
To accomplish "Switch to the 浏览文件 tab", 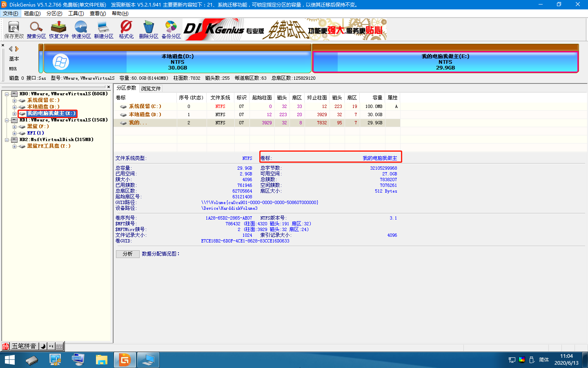I will coord(151,88).
